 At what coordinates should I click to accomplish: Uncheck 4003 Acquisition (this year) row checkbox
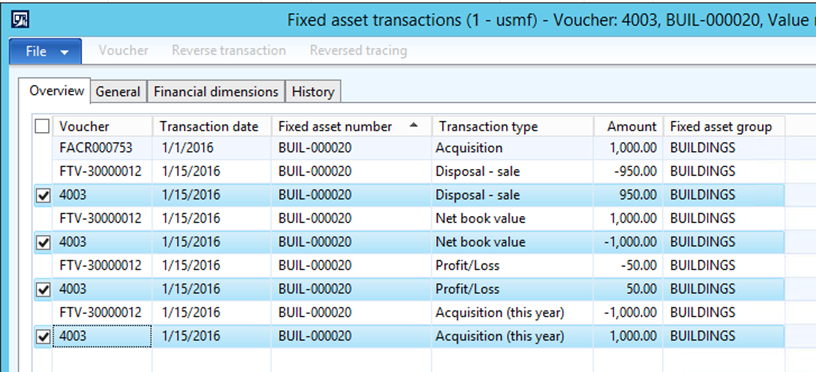pos(43,337)
